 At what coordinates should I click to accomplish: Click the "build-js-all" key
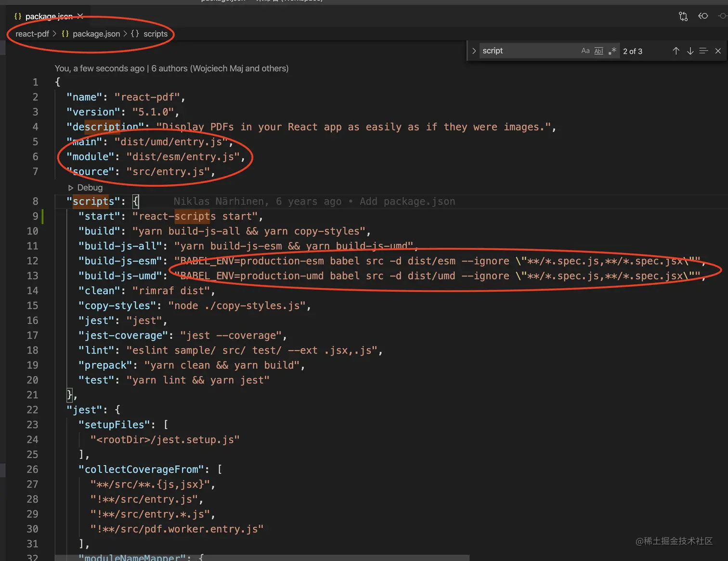click(x=120, y=246)
